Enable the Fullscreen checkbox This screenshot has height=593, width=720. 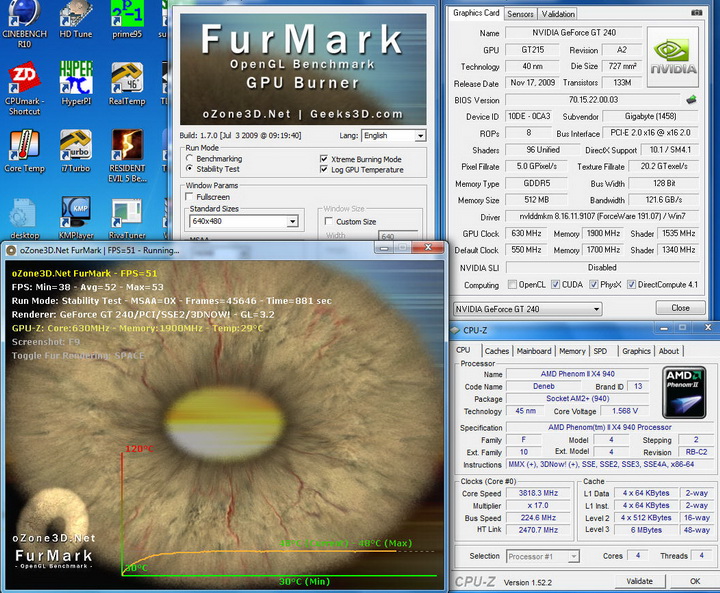pyautogui.click(x=189, y=197)
